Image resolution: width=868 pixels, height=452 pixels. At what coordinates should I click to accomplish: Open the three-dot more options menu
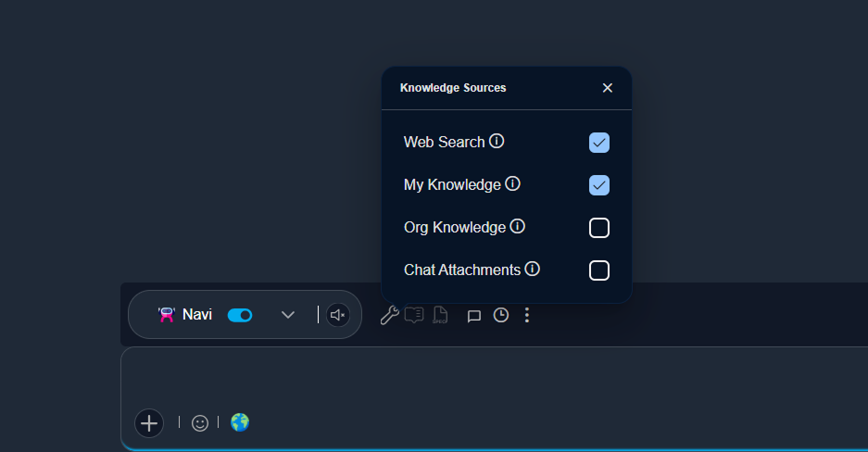click(527, 316)
